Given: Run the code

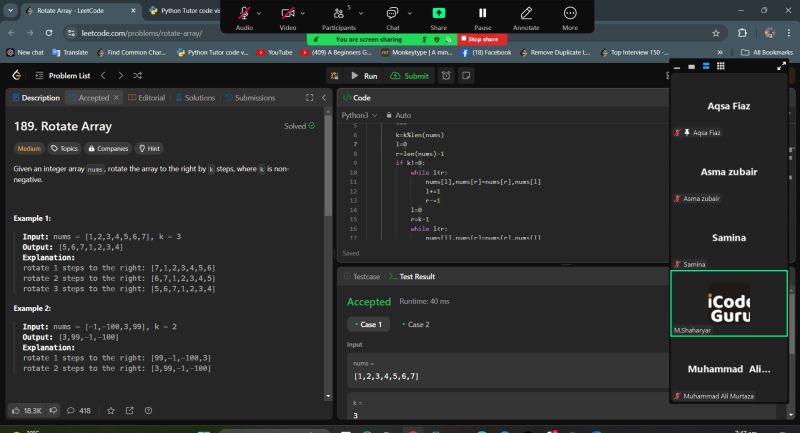Looking at the screenshot, I should [364, 76].
